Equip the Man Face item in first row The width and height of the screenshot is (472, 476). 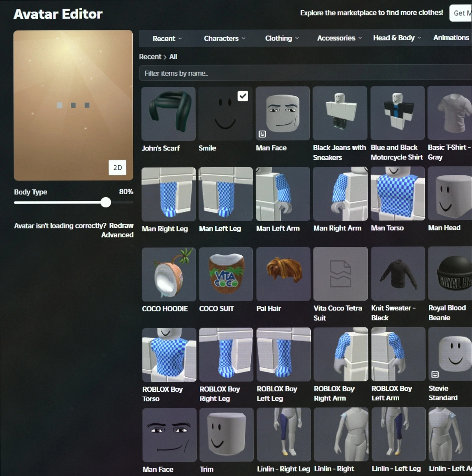(x=283, y=113)
